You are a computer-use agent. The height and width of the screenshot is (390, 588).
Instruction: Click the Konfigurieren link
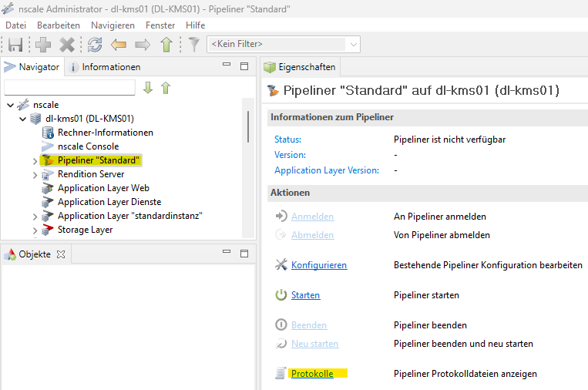(x=319, y=265)
